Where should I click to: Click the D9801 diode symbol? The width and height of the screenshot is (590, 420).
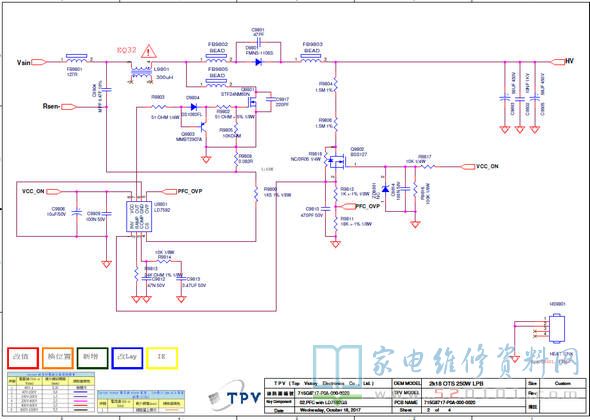pos(259,62)
